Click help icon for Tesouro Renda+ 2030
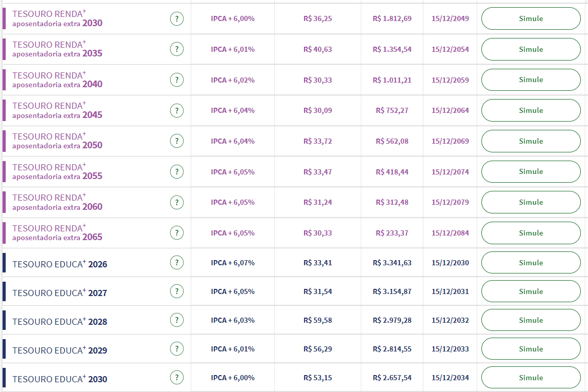This screenshot has height=392, width=588. (x=176, y=19)
